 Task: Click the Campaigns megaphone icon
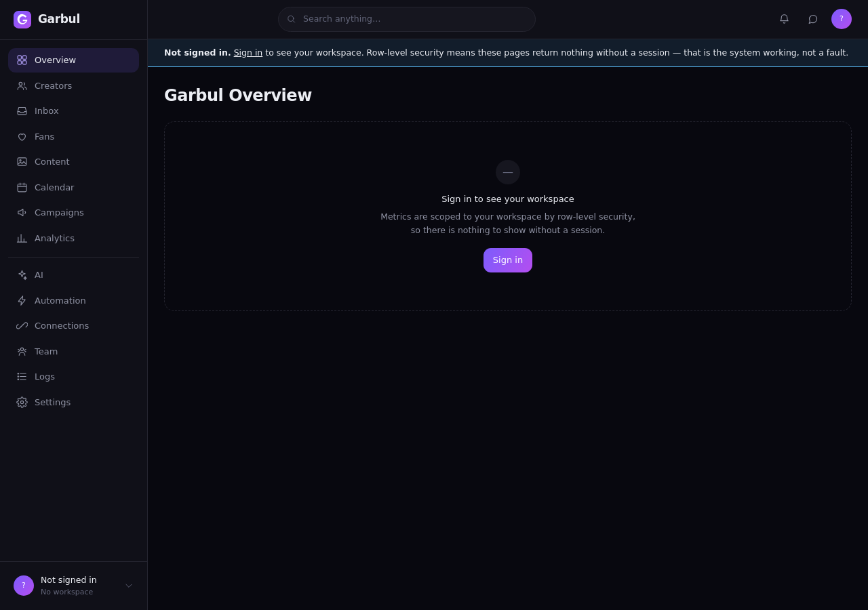tap(22, 213)
